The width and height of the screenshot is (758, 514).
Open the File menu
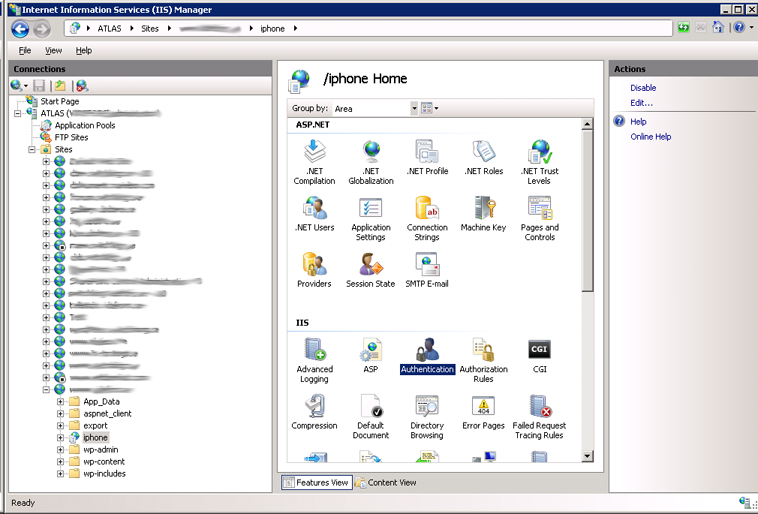click(x=25, y=50)
